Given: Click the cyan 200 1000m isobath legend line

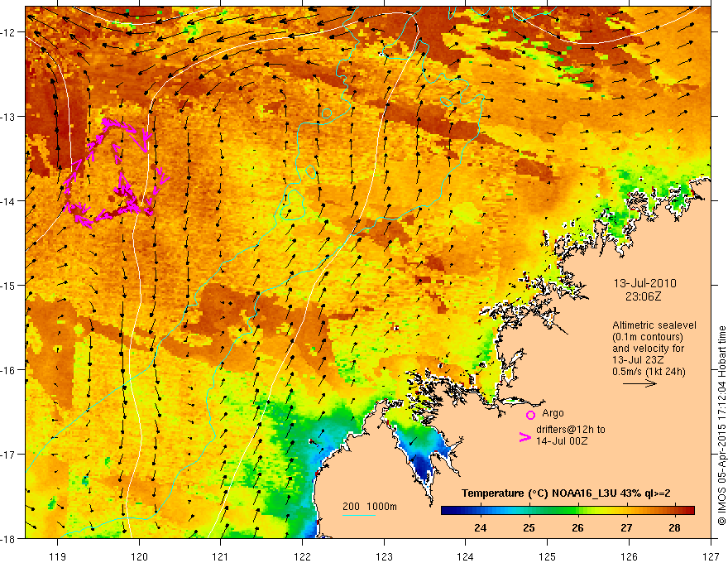Looking at the screenshot, I should (x=359, y=515).
